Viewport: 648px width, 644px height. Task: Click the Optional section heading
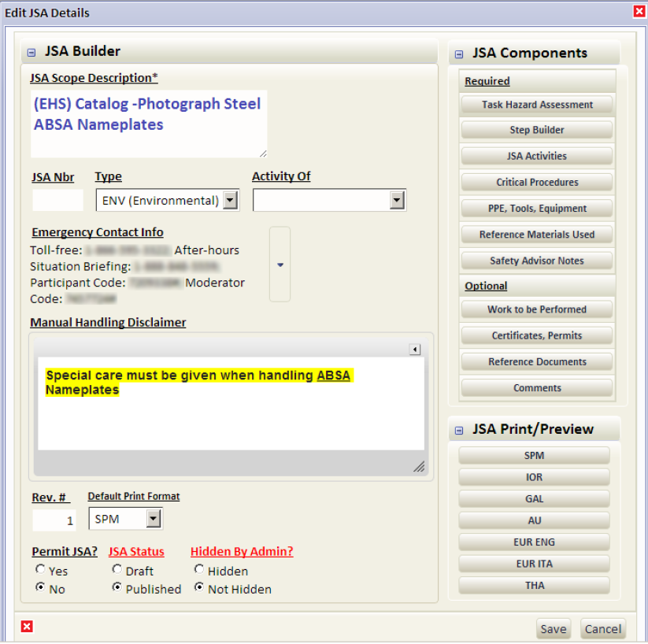(486, 286)
